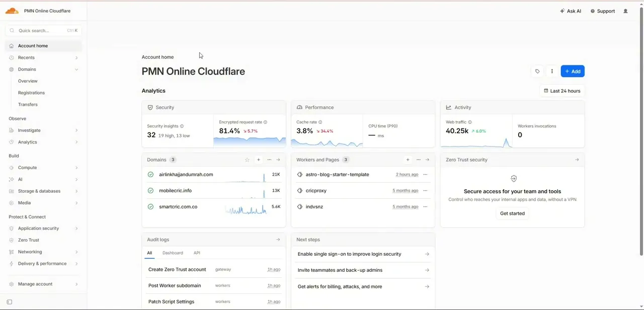This screenshot has width=644, height=310.
Task: Open Transfers in sidebar
Action: tap(28, 105)
